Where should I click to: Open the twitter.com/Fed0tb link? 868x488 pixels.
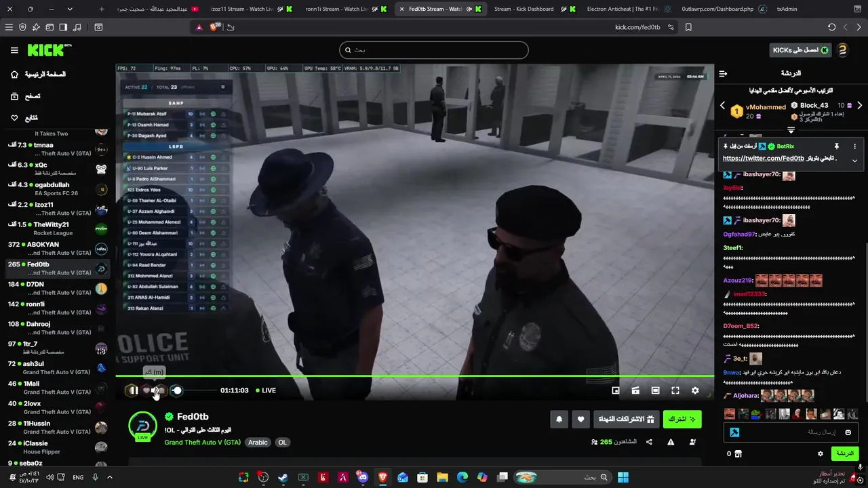pos(764,159)
